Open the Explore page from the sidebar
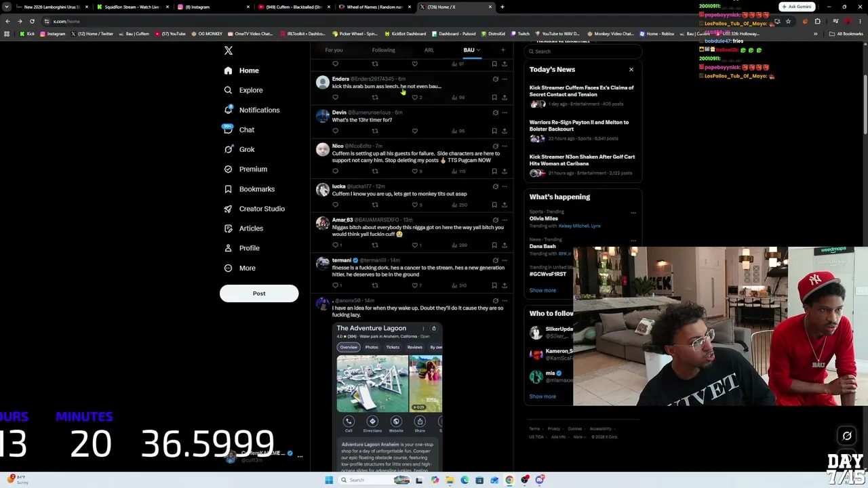This screenshot has width=868, height=488. (243, 90)
